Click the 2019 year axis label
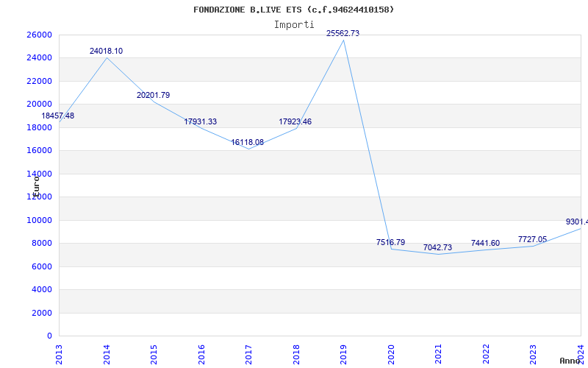The width and height of the screenshot is (588, 368). pos(344,354)
